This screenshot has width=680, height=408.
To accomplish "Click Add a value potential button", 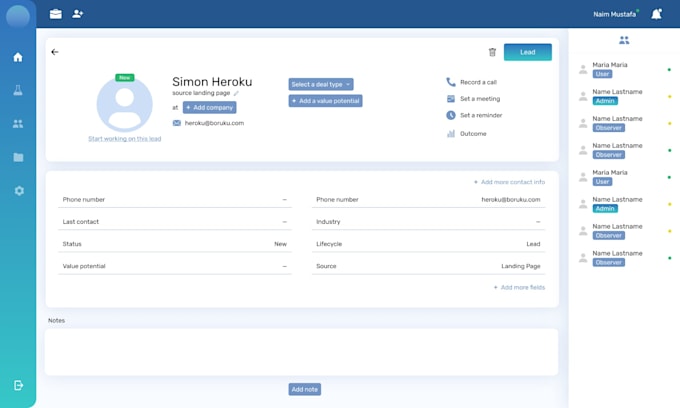I will [325, 101].
